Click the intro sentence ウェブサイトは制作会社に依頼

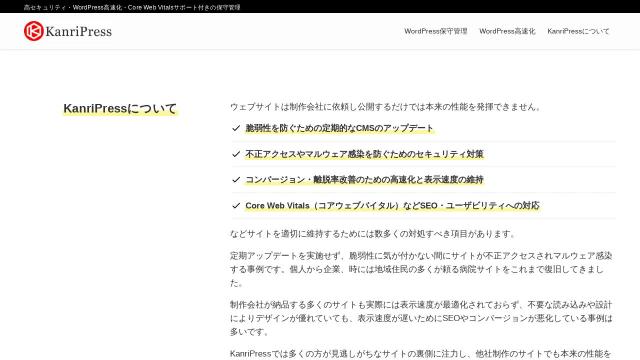click(385, 107)
